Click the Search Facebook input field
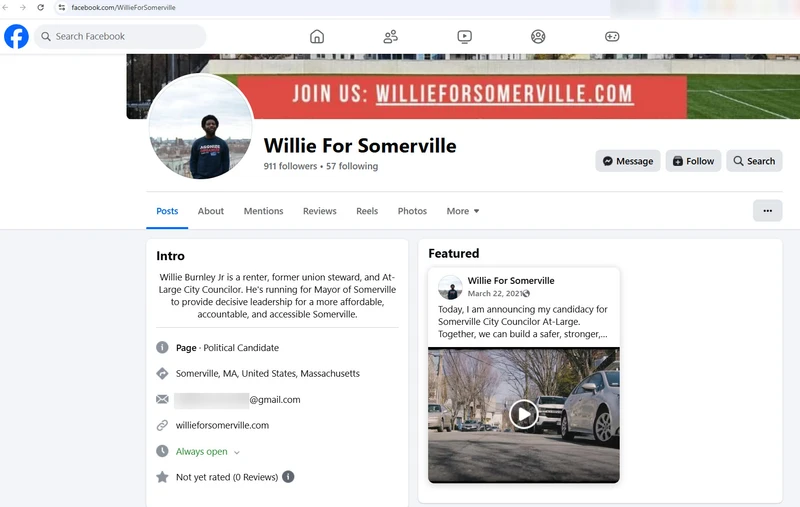This screenshot has width=800, height=507. [x=120, y=37]
